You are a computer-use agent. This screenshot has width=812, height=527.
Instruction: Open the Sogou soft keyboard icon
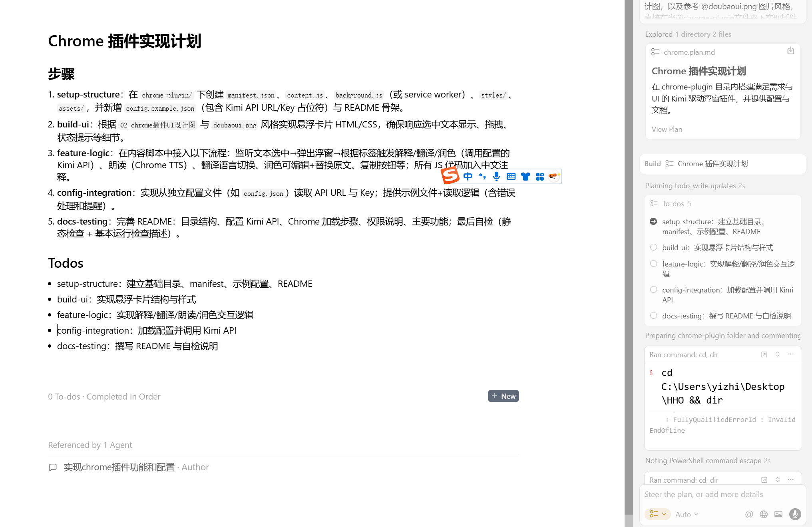pos(511,176)
